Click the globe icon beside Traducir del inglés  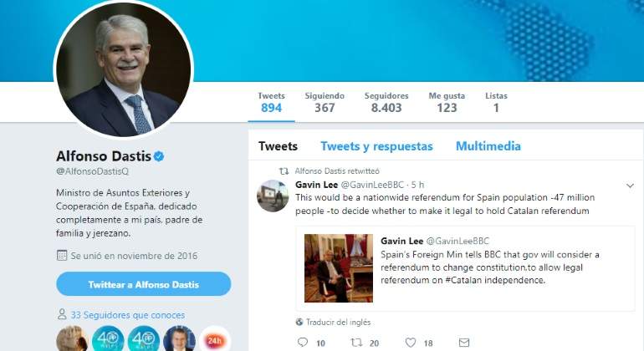click(299, 322)
